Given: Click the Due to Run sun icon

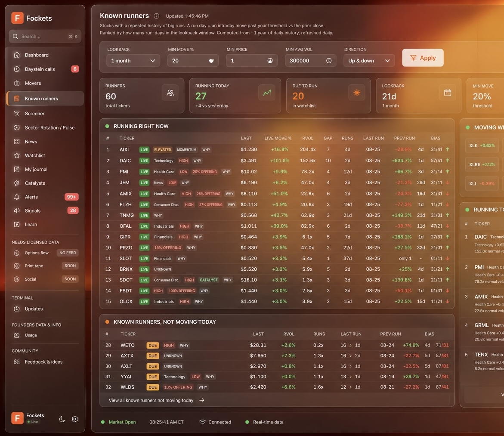Looking at the screenshot, I should (x=357, y=93).
